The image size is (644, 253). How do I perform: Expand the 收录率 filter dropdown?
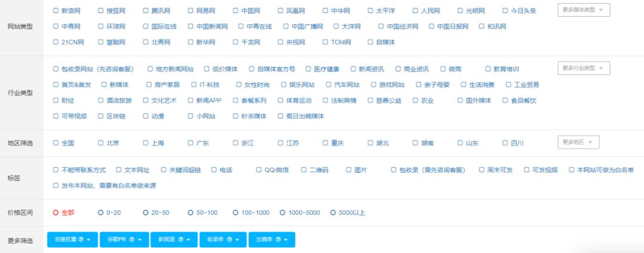click(x=223, y=239)
